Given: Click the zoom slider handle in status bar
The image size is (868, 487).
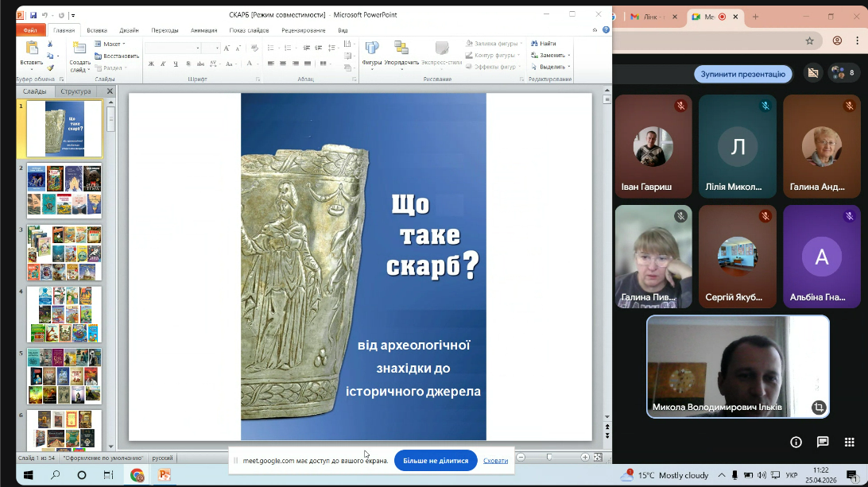Looking at the screenshot, I should (549, 457).
